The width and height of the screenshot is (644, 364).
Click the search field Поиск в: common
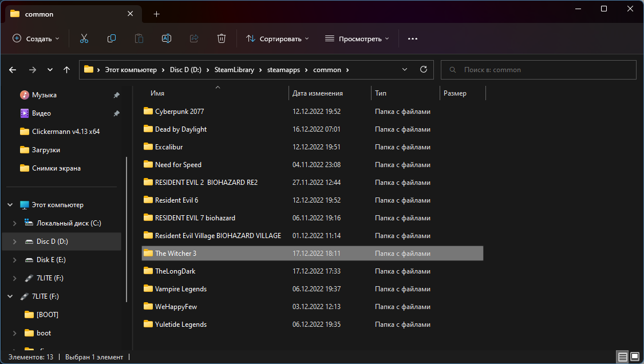coord(539,70)
